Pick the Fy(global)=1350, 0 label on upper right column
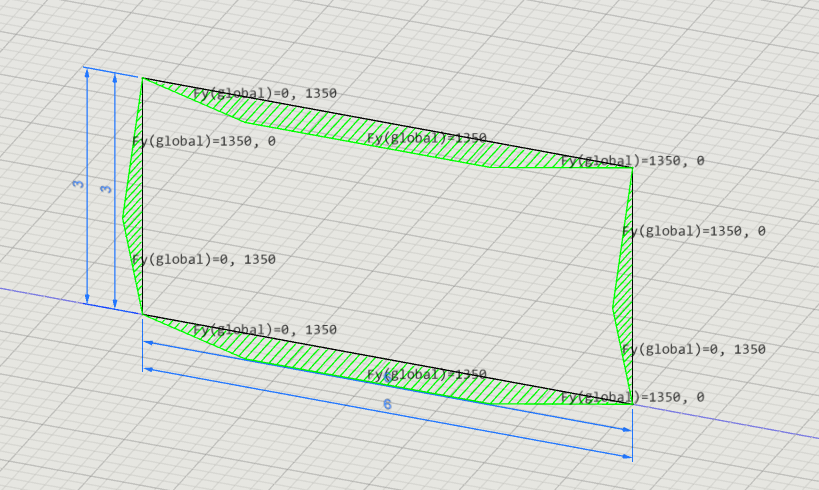 [x=694, y=231]
